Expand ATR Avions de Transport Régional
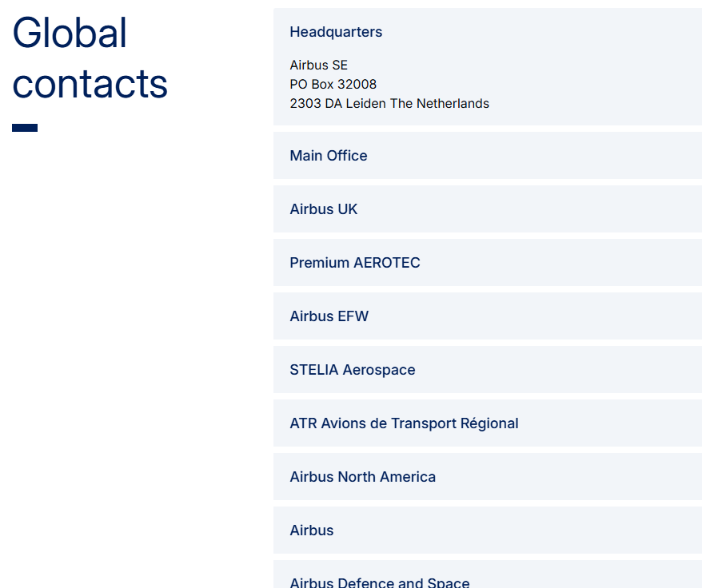The width and height of the screenshot is (702, 588). (x=404, y=423)
